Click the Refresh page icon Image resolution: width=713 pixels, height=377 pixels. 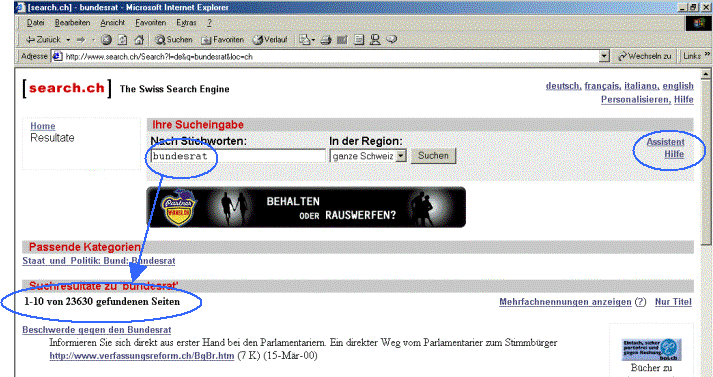(123, 40)
